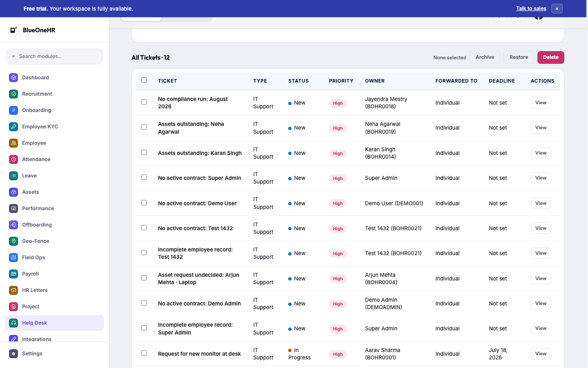
Task: Click owner Jayendra Mestry (BOHR0018)
Action: [386, 103]
